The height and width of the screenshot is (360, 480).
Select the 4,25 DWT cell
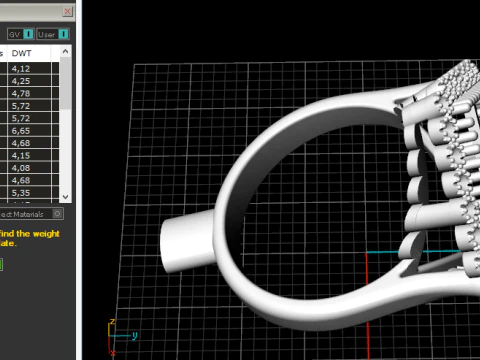(x=29, y=81)
